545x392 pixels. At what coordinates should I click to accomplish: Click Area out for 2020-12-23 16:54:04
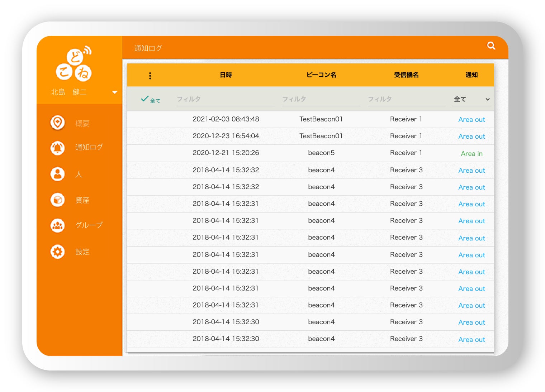pyautogui.click(x=471, y=137)
